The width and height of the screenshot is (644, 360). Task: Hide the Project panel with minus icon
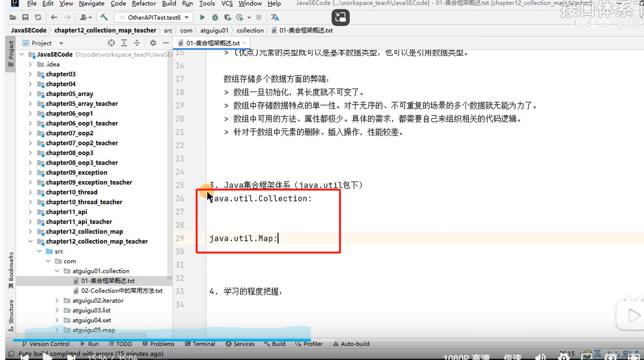pyautogui.click(x=166, y=43)
